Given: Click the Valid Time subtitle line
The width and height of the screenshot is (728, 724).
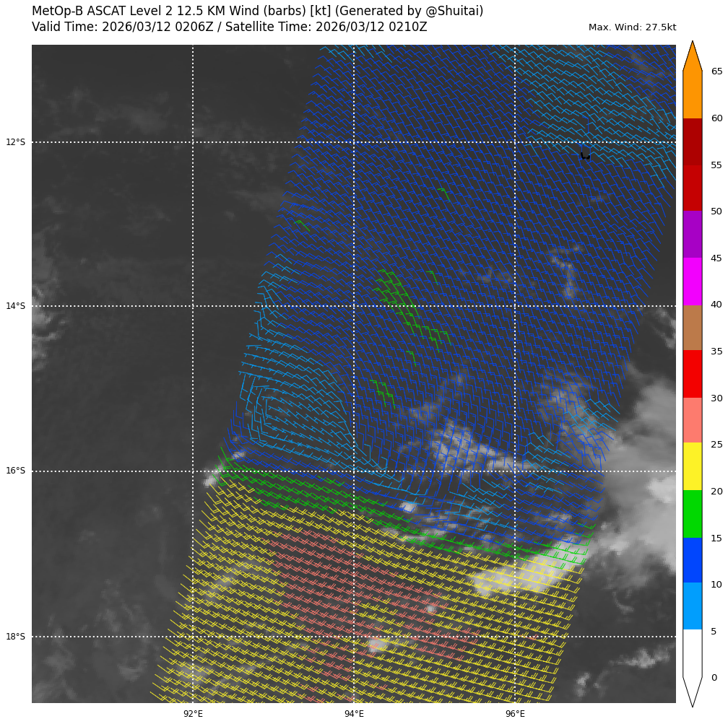Looking at the screenshot, I should [229, 27].
